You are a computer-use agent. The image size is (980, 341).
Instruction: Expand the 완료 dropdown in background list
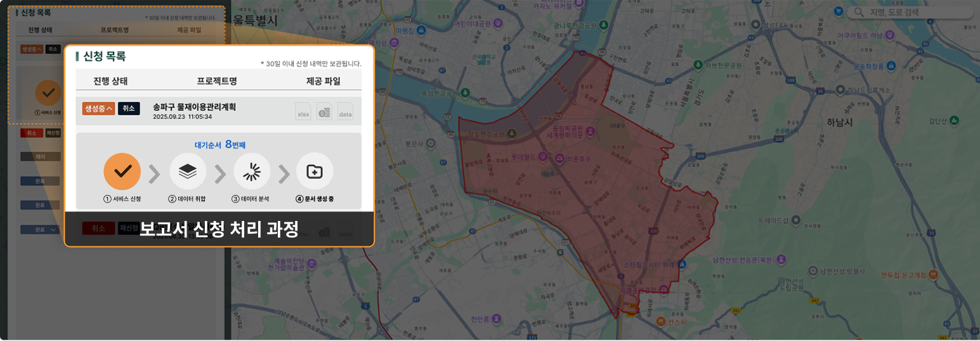[39, 229]
